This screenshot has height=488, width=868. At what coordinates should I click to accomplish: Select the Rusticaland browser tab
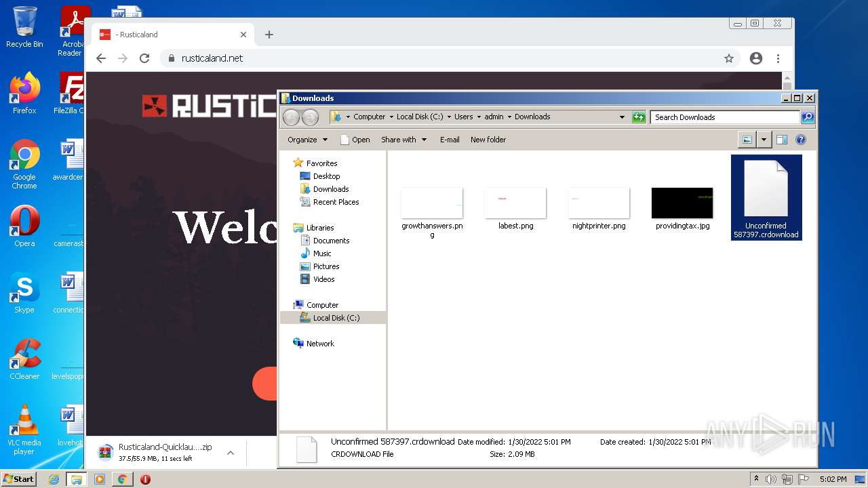tap(173, 35)
